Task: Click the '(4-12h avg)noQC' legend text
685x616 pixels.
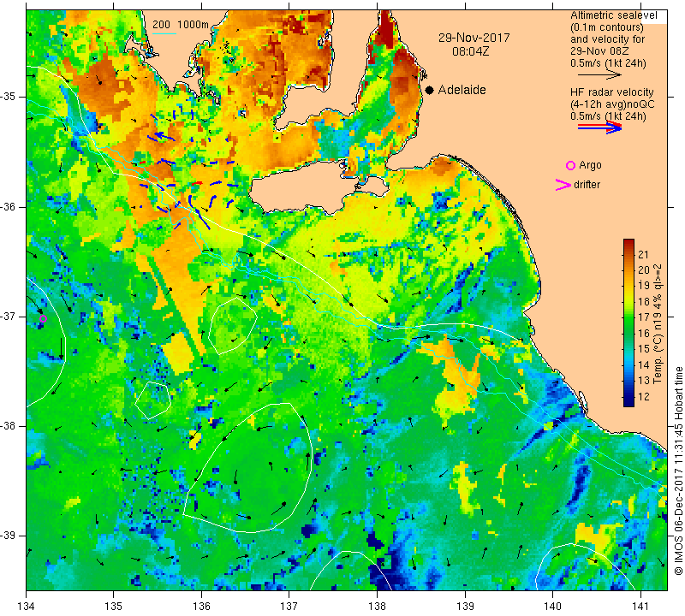Action: (x=612, y=104)
